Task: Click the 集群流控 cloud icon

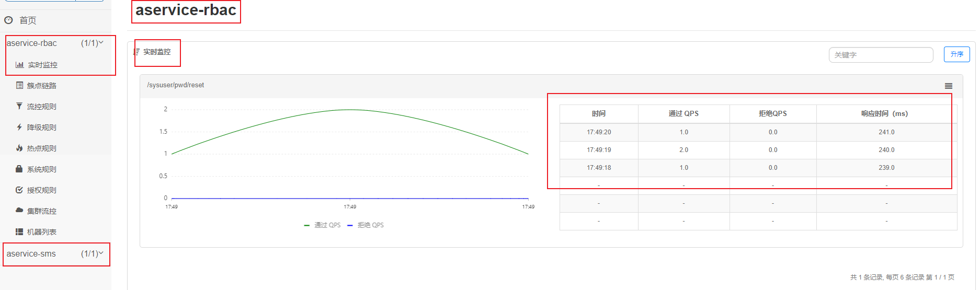Action: click(x=19, y=210)
